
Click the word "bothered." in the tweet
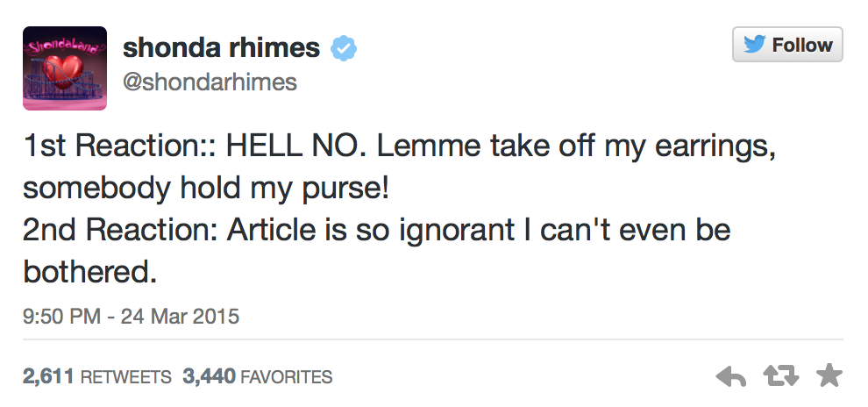point(89,273)
